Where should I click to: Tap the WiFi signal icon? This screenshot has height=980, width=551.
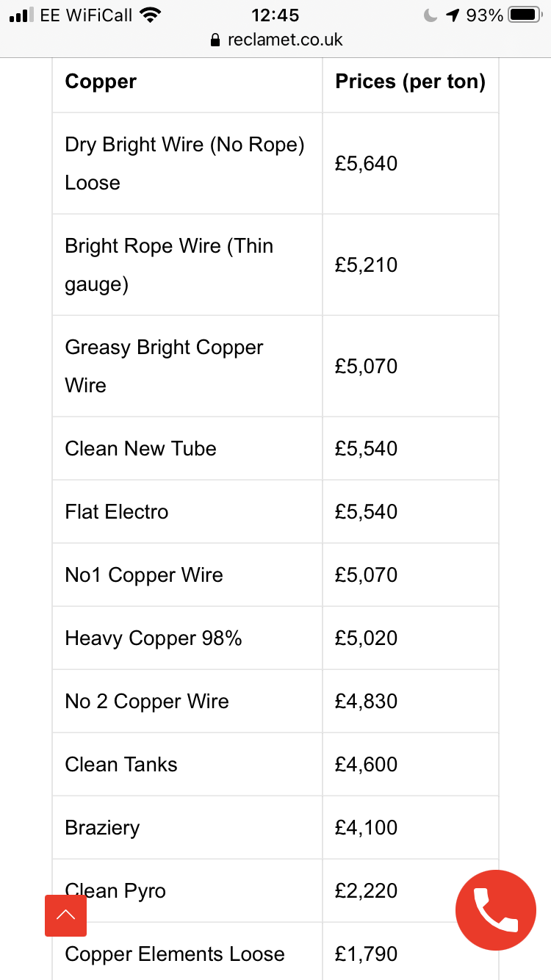click(x=151, y=15)
